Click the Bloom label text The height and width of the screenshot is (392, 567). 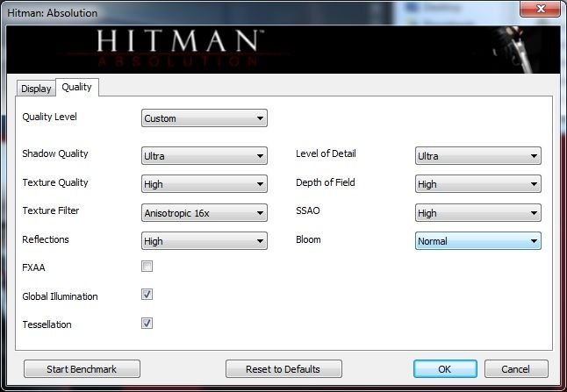click(x=308, y=239)
